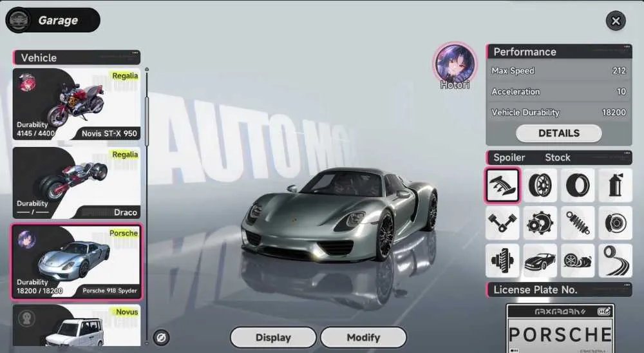Screen dimensions: 644x353
Task: Open the spray paint can option
Action: pos(615,185)
